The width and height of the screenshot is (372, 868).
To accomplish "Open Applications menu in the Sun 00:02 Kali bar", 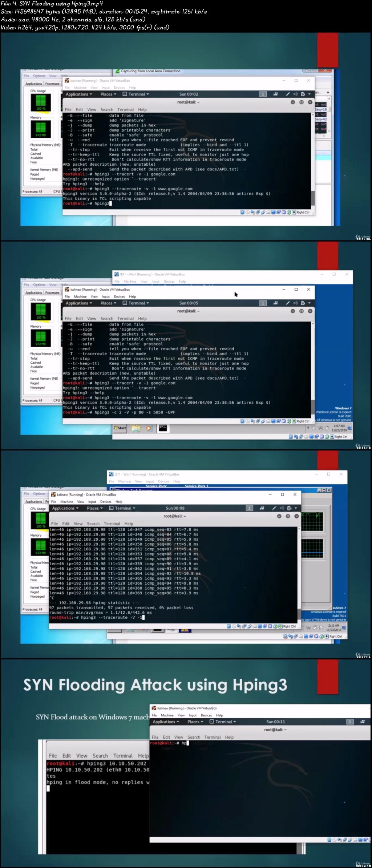I will click(x=79, y=94).
